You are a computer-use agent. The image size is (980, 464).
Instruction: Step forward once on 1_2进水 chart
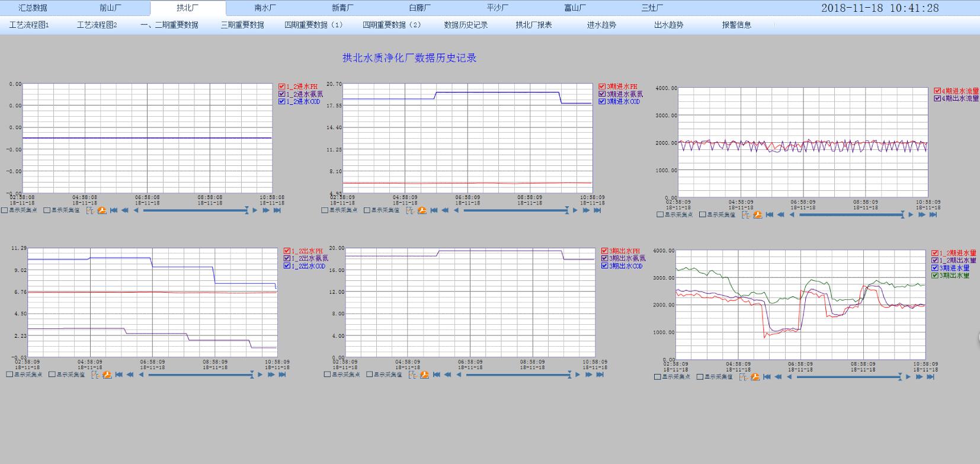click(255, 210)
